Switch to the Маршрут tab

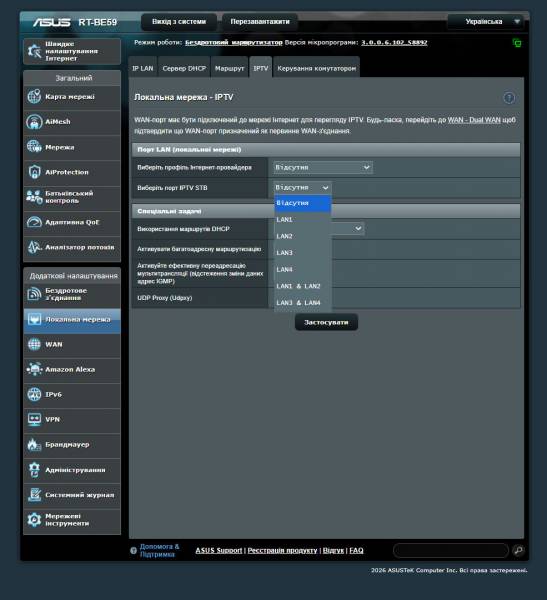click(229, 68)
